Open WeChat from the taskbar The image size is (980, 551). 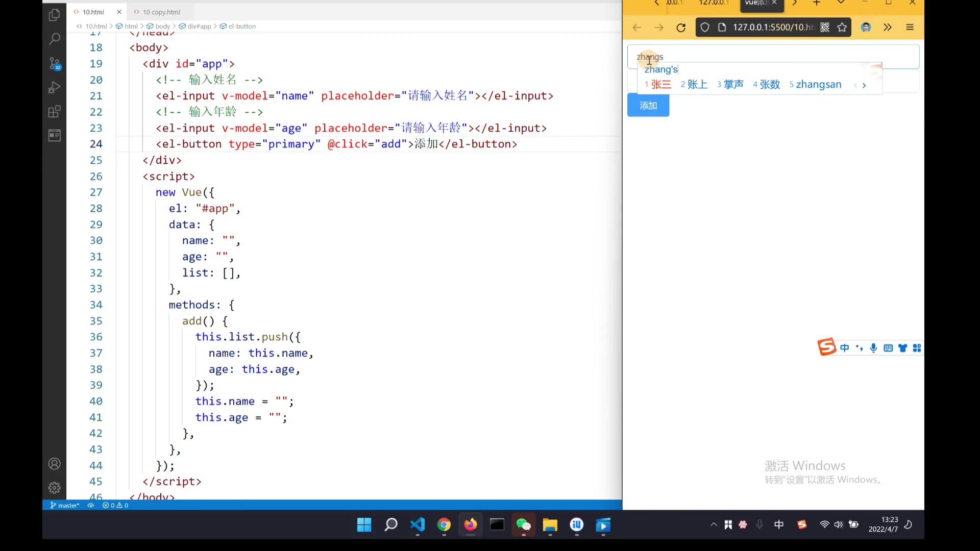[524, 525]
